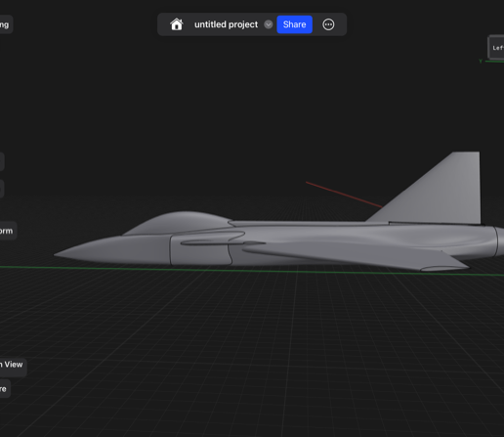Open the more options ellipsis menu

coord(328,24)
